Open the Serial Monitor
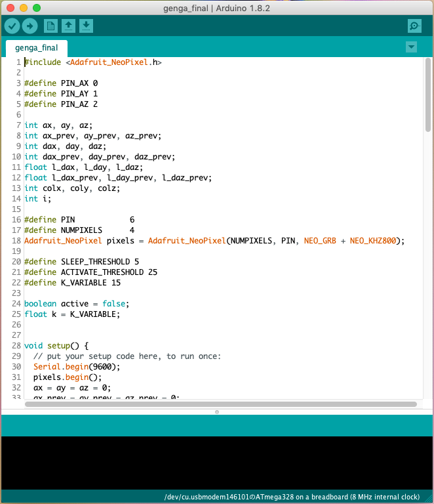434x504 pixels. point(414,26)
